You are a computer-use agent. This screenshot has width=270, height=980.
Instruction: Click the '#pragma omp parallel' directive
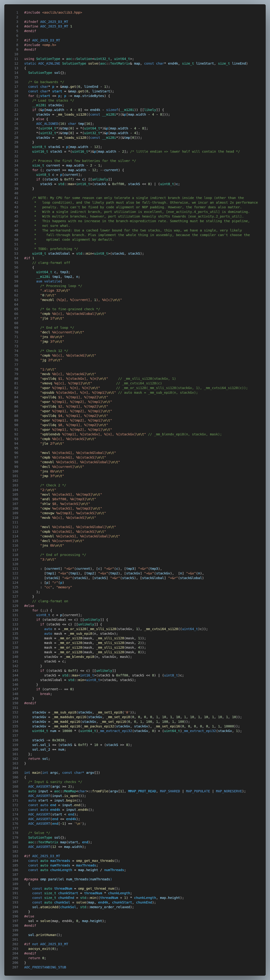click(x=68, y=879)
